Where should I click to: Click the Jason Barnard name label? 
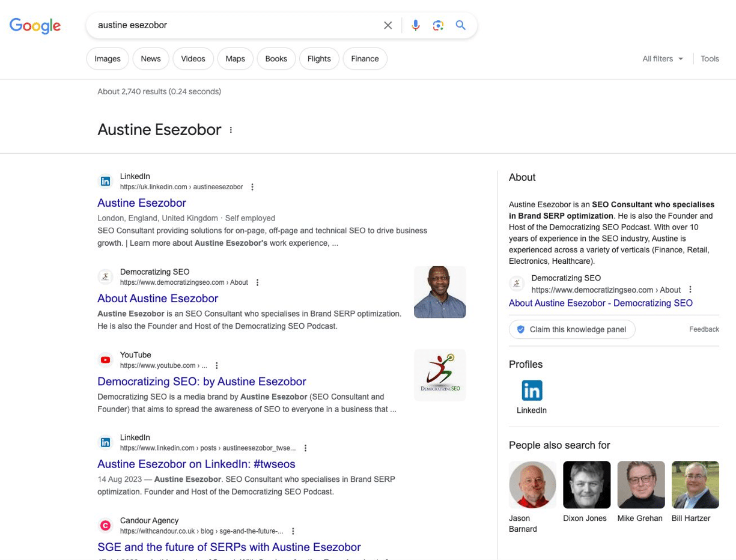523,523
